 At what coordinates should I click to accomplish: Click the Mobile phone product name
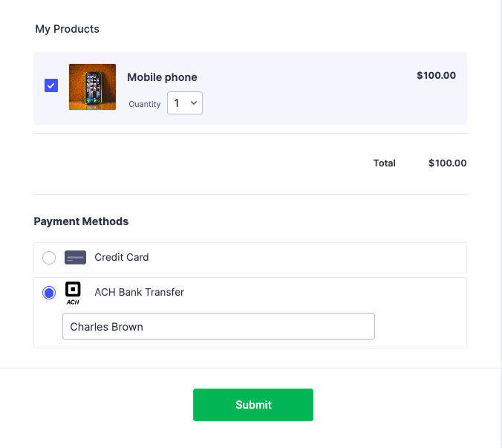(162, 77)
